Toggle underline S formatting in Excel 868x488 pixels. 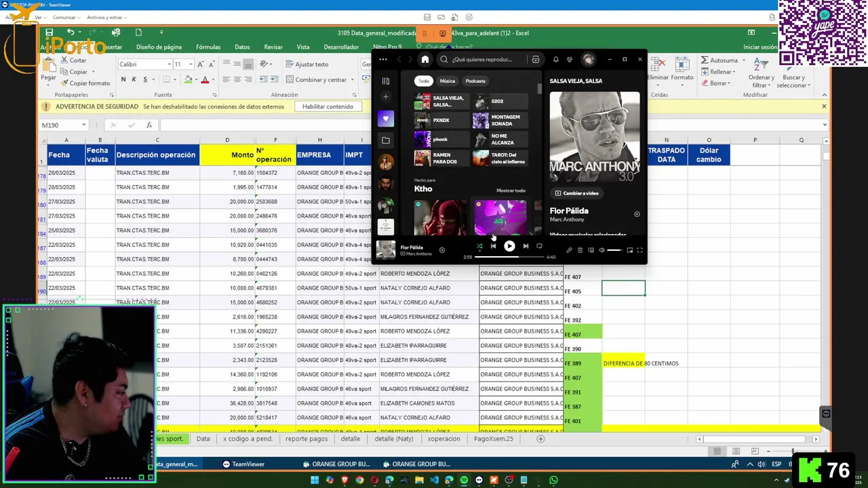(144, 80)
